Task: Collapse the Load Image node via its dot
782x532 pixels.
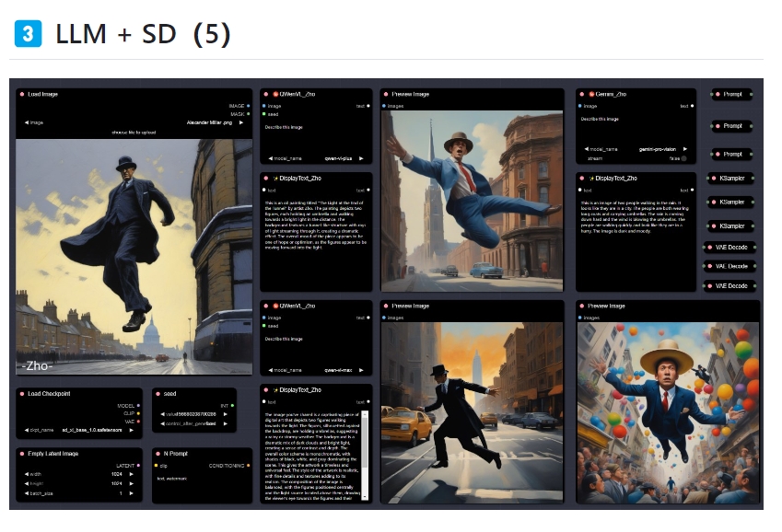Action: point(21,94)
